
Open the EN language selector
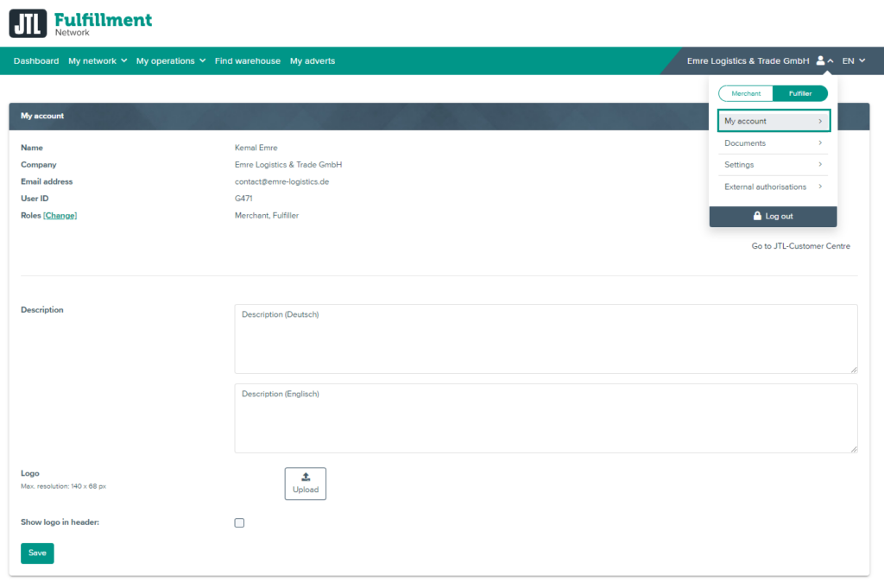click(x=853, y=61)
